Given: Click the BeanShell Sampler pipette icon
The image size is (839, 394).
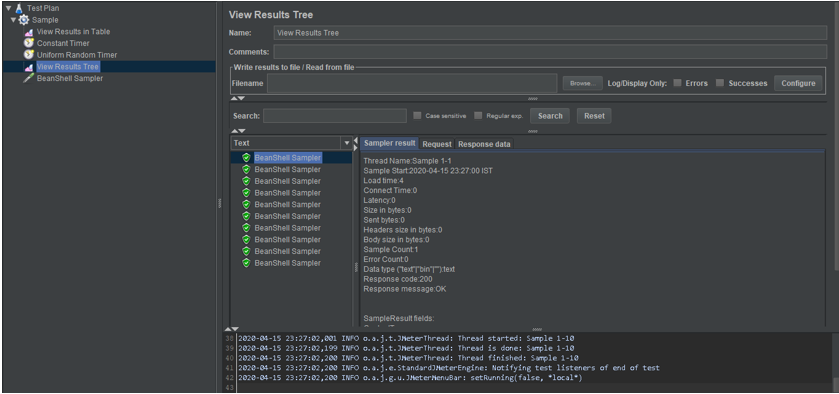Looking at the screenshot, I should tap(29, 79).
